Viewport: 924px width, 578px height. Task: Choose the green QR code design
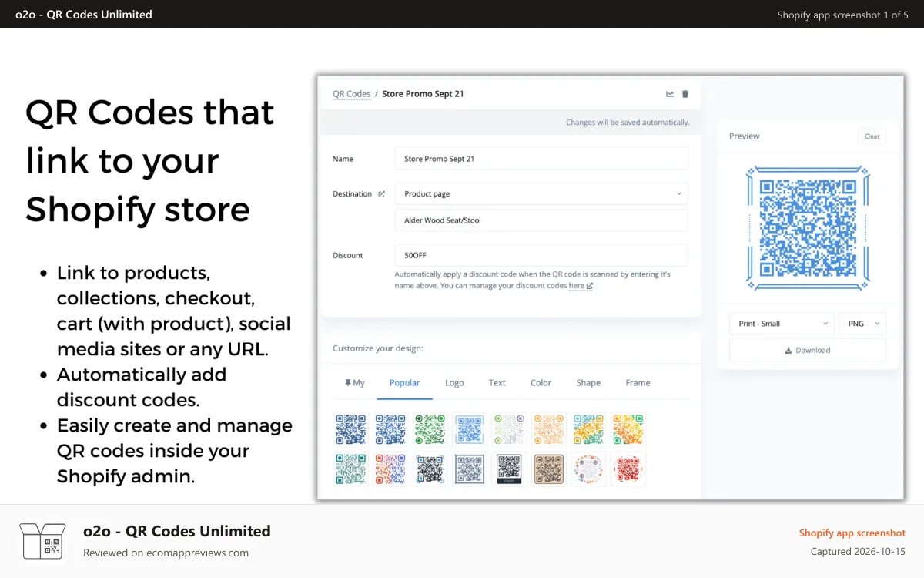pos(430,429)
